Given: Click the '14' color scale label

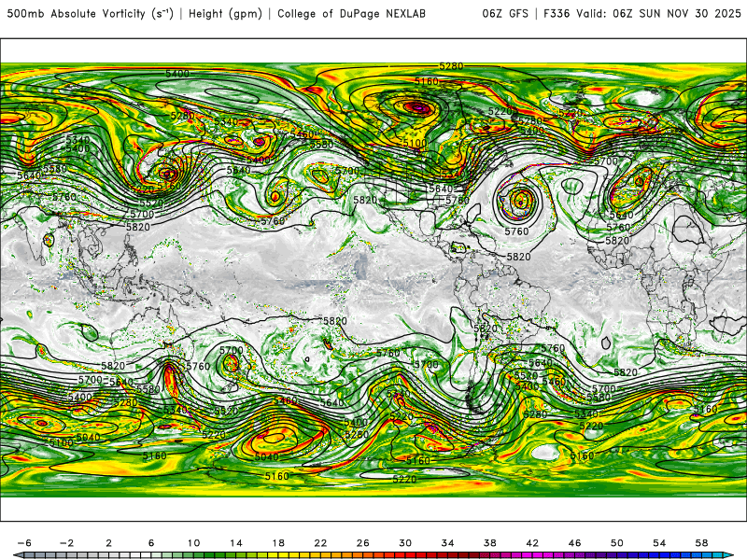Looking at the screenshot, I should [236, 543].
